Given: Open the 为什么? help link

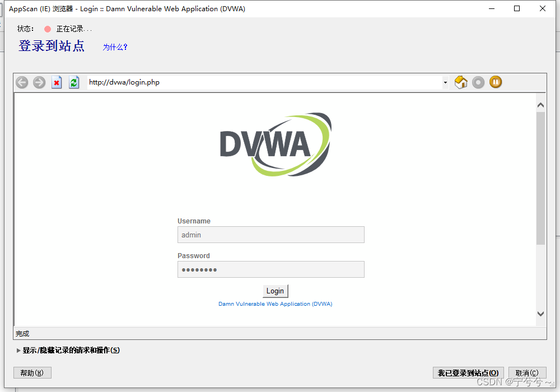Looking at the screenshot, I should coord(115,47).
